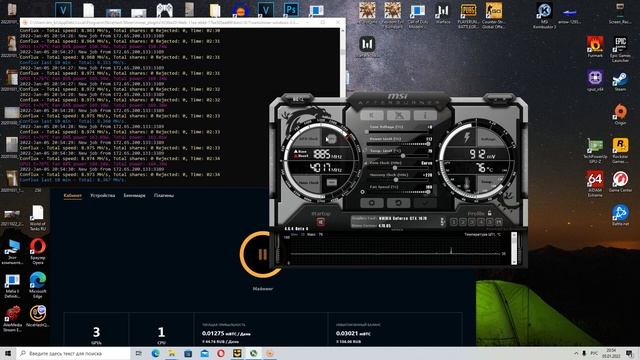The image size is (640, 360).
Task: Select Afterburner profile slot 1
Action: pos(454,222)
